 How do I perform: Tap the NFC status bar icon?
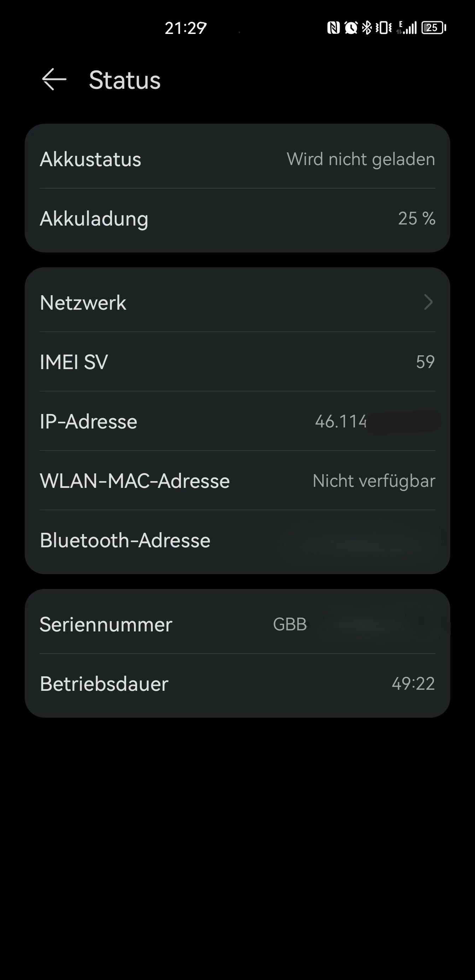coord(333,28)
